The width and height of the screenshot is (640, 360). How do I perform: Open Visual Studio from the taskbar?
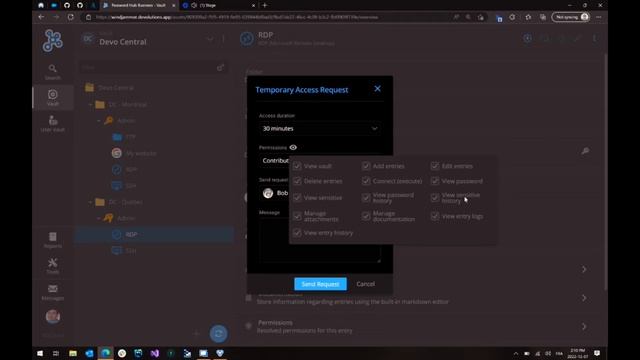(154, 353)
